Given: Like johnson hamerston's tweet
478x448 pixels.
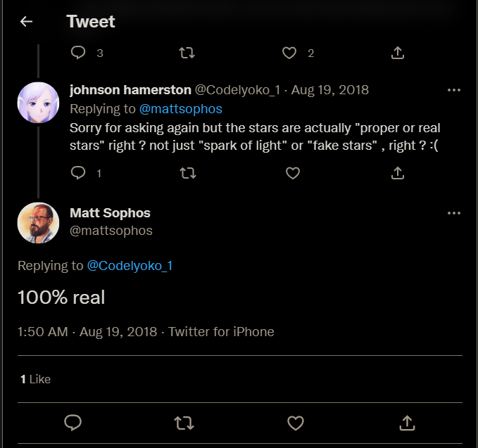Looking at the screenshot, I should 292,173.
